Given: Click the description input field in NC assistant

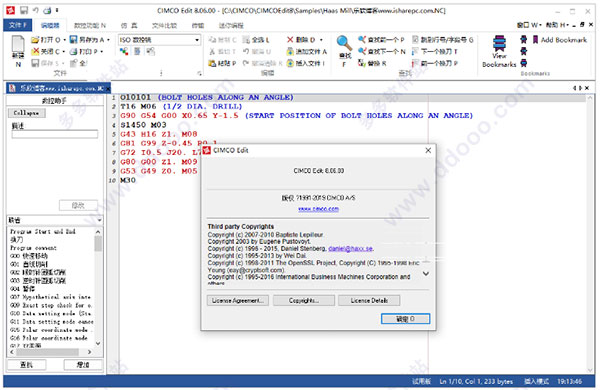Looking at the screenshot, I should pyautogui.click(x=55, y=134).
